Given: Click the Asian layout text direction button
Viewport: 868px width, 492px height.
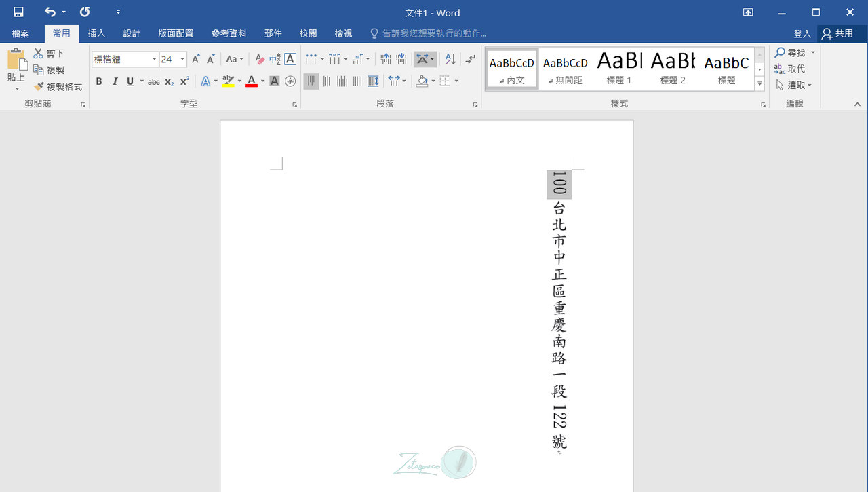Looking at the screenshot, I should (426, 59).
